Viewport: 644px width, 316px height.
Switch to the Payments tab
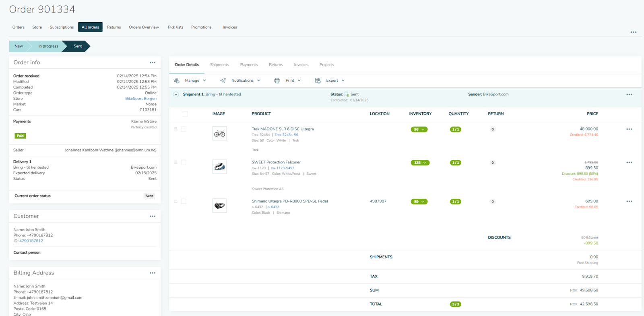pyautogui.click(x=249, y=65)
